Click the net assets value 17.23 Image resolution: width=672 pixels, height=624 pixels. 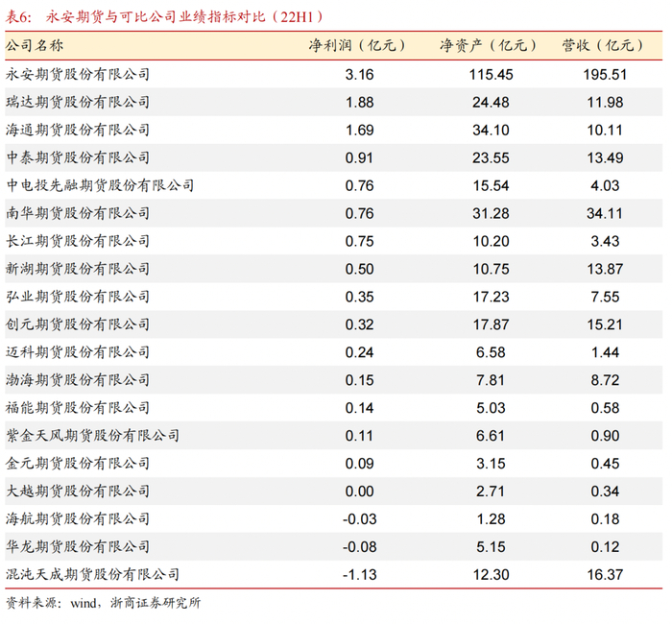click(492, 297)
